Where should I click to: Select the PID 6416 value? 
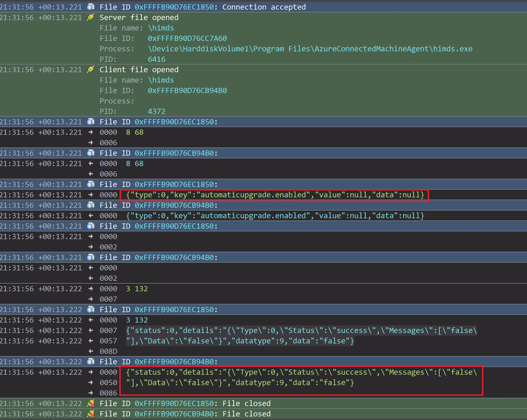(x=156, y=59)
